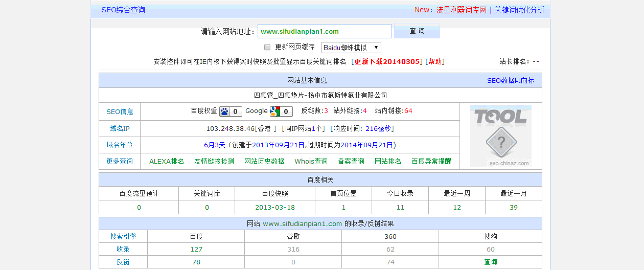The image size is (644, 270).
Task: Click the Sogou indexed count 60
Action: (x=491, y=249)
